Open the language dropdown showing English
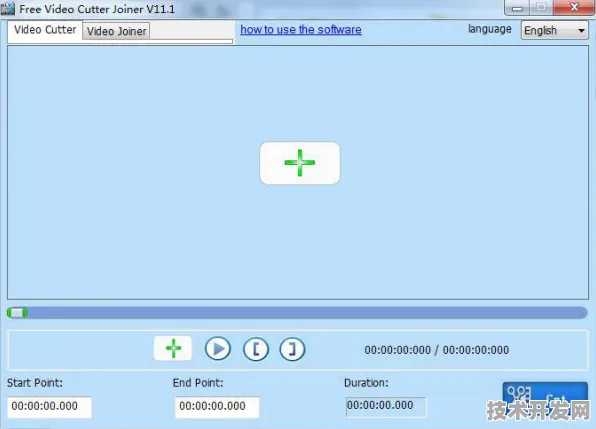The width and height of the screenshot is (596, 429). point(554,30)
